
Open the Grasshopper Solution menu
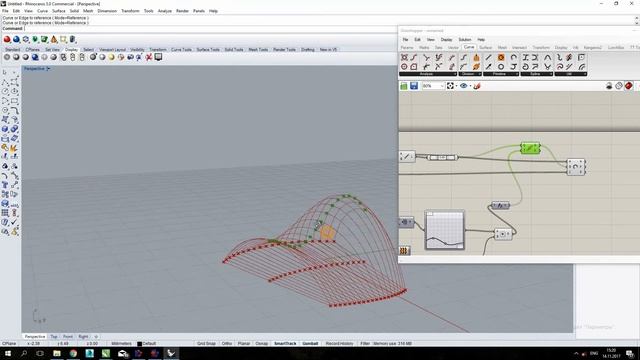pos(464,40)
